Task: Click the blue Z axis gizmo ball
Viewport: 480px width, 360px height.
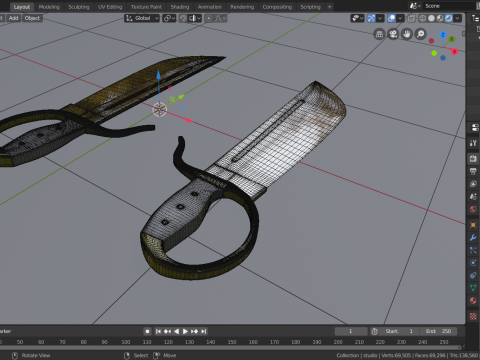Action: [x=443, y=35]
